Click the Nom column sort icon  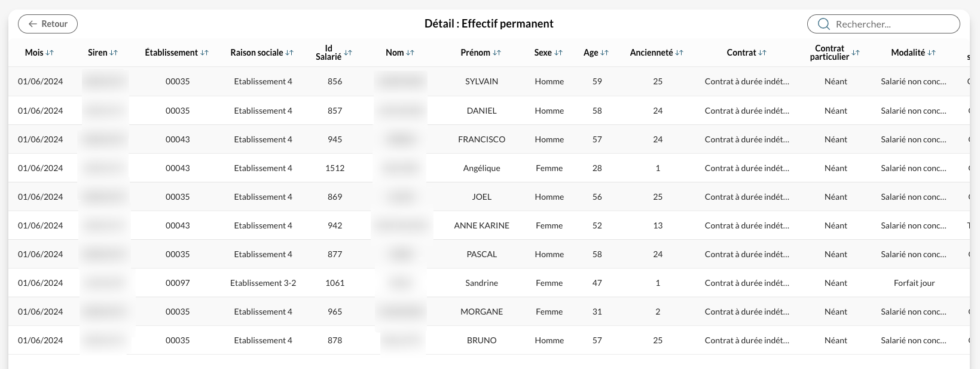pos(410,53)
